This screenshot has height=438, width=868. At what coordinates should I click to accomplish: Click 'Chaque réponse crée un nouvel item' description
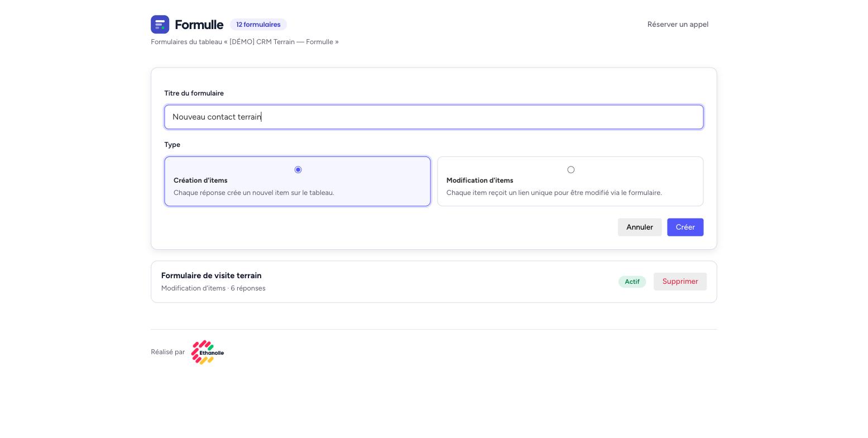(253, 193)
